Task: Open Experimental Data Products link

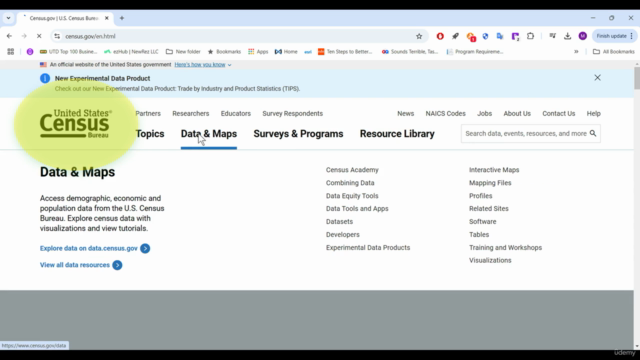Action: tap(368, 247)
